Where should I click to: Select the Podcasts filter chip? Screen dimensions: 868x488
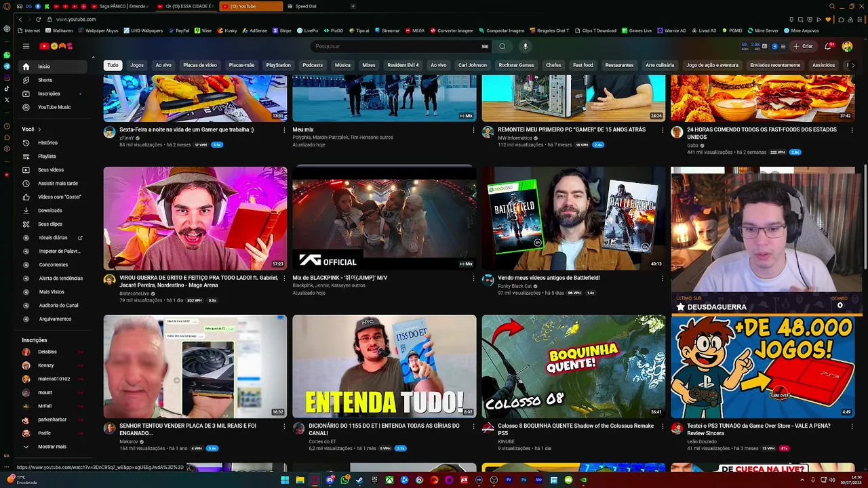click(x=313, y=65)
